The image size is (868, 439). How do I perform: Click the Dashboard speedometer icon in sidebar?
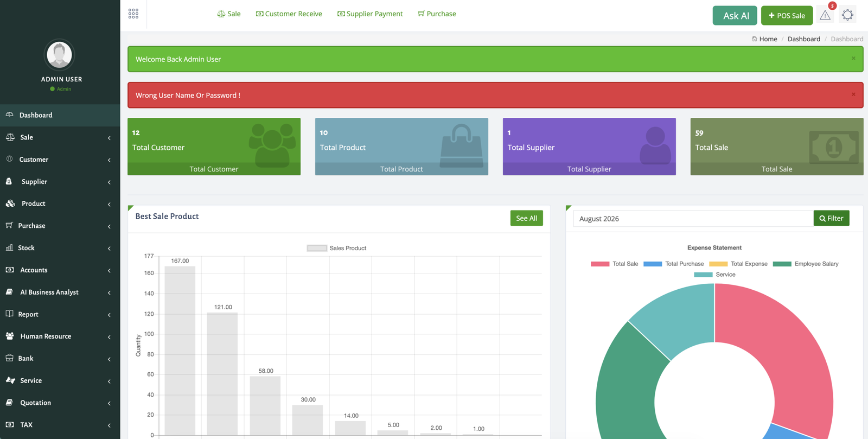click(x=10, y=114)
